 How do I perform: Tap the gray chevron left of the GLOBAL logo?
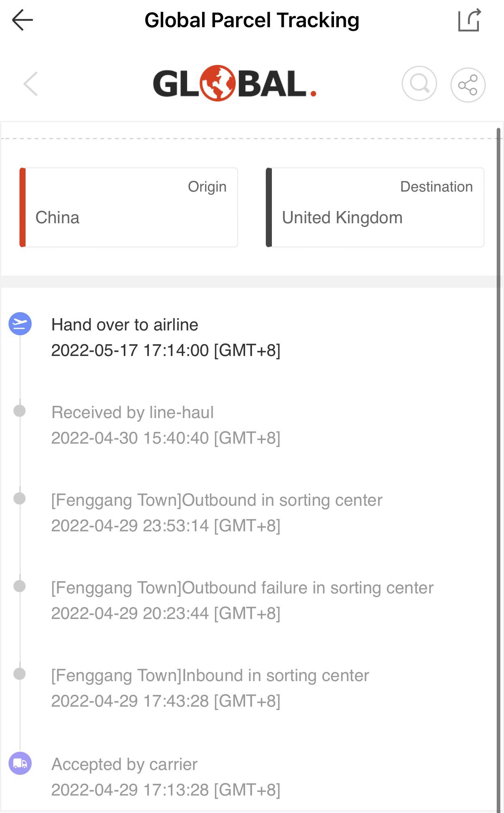tap(30, 84)
